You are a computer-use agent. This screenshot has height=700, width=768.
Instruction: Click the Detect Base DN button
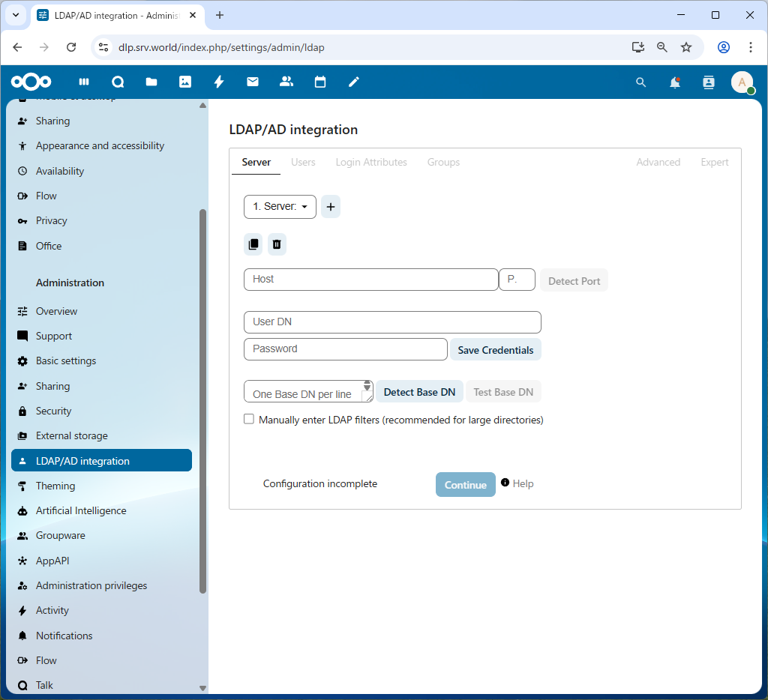[419, 392]
